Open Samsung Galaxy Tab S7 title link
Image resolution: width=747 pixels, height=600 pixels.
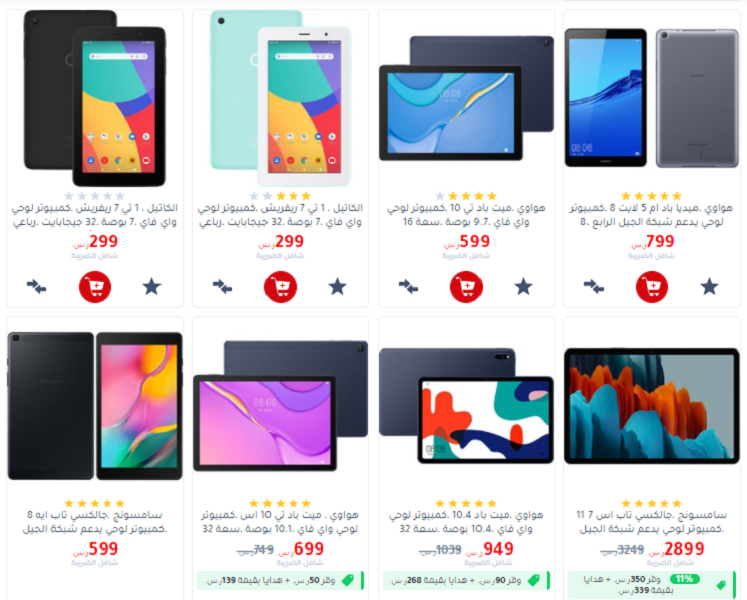tap(652, 522)
